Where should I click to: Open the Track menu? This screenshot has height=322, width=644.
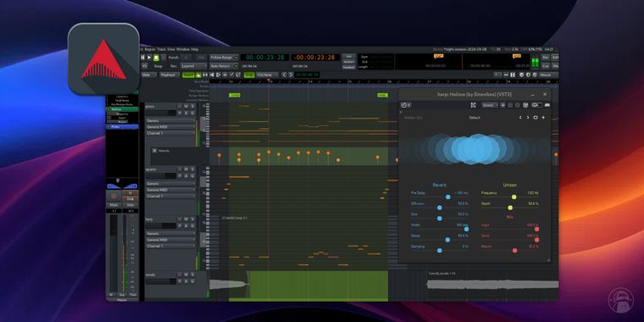tap(161, 49)
